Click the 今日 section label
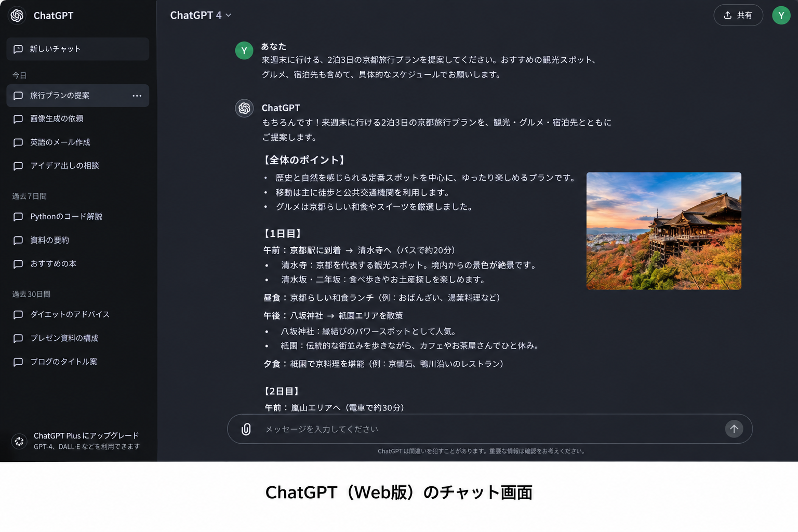Viewport: 798px width, 532px height. (x=19, y=76)
